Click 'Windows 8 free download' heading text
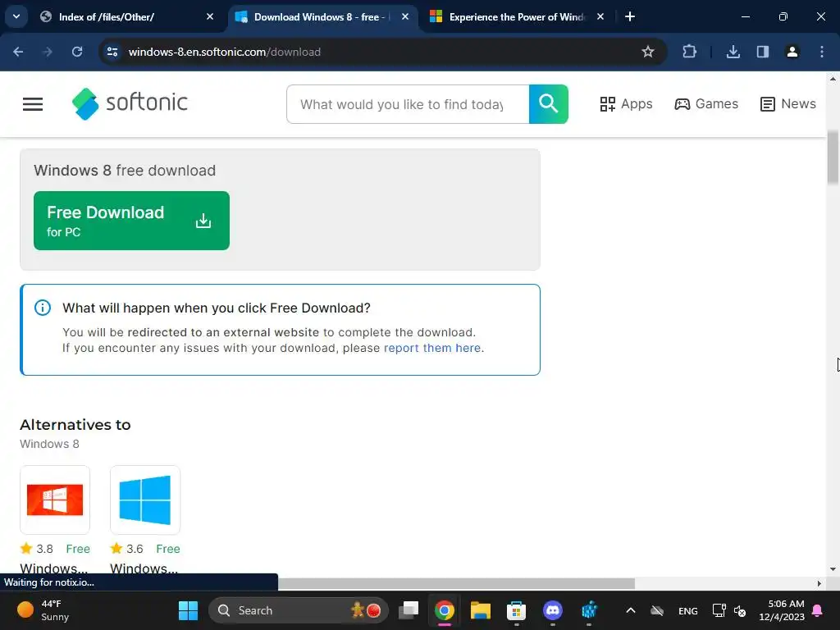This screenshot has height=630, width=840. (125, 171)
